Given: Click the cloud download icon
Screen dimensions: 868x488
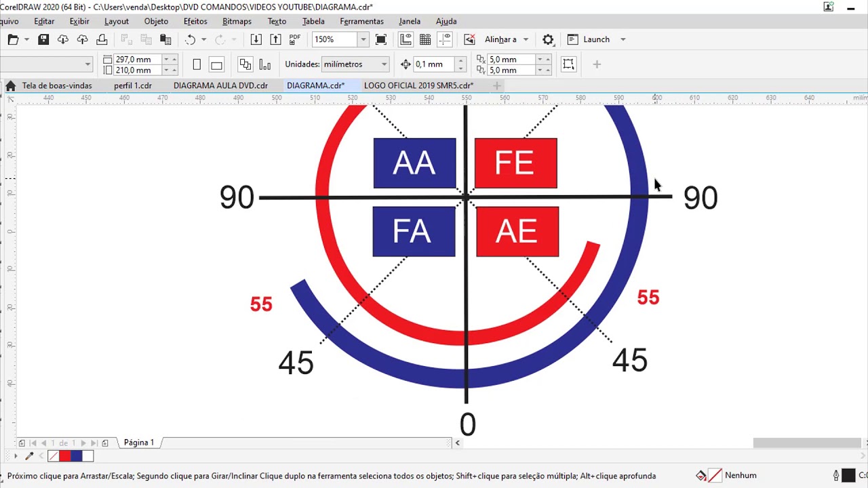Looking at the screenshot, I should pos(63,39).
